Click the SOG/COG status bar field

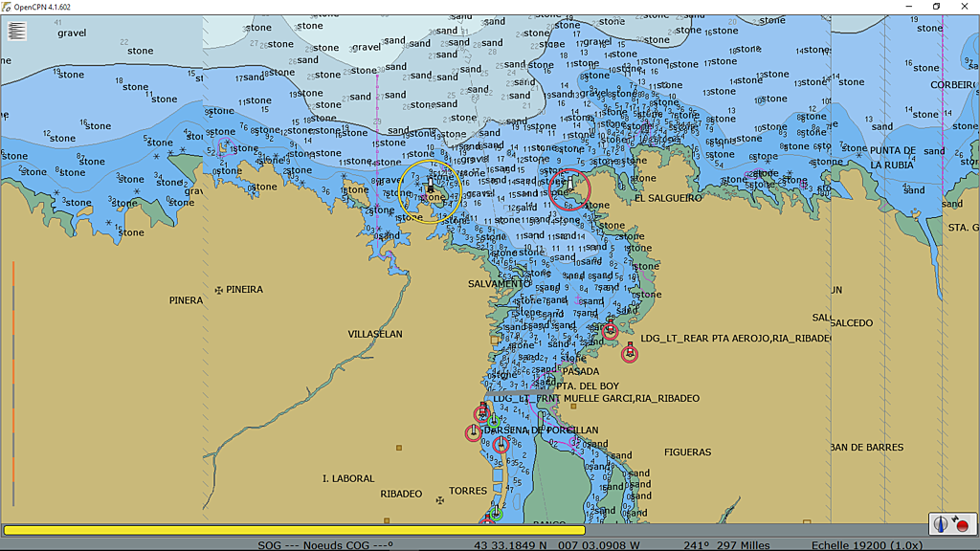325,545
